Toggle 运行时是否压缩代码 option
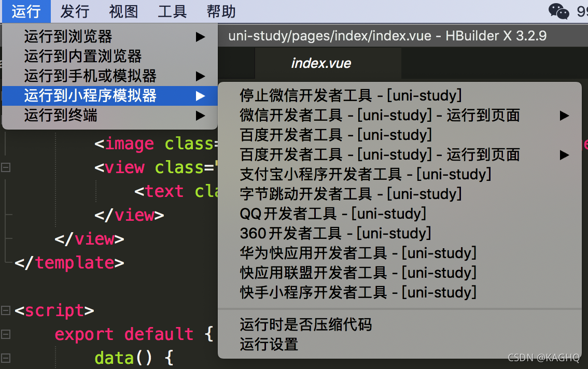The image size is (588, 369). (x=400, y=325)
